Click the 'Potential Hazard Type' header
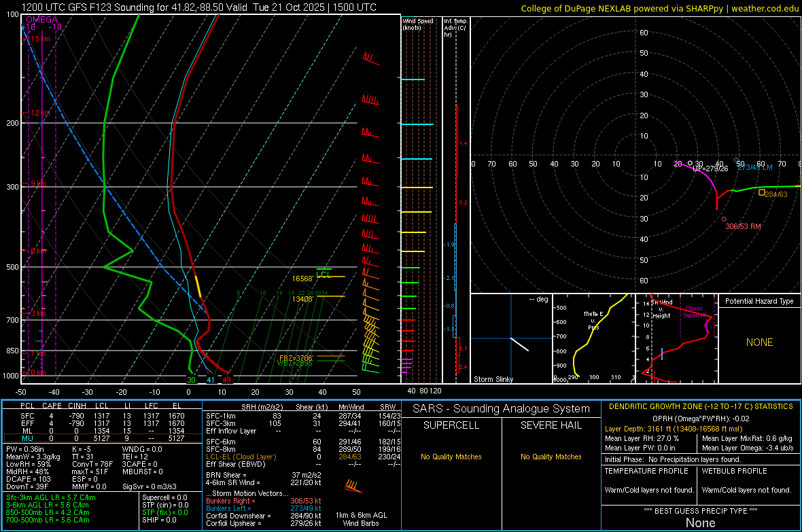This screenshot has width=802, height=532. pos(759,301)
